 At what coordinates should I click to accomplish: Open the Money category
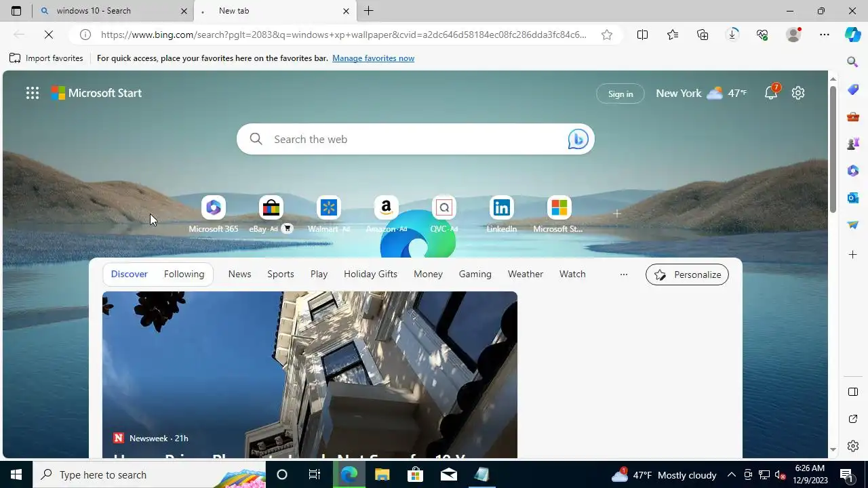pyautogui.click(x=428, y=274)
